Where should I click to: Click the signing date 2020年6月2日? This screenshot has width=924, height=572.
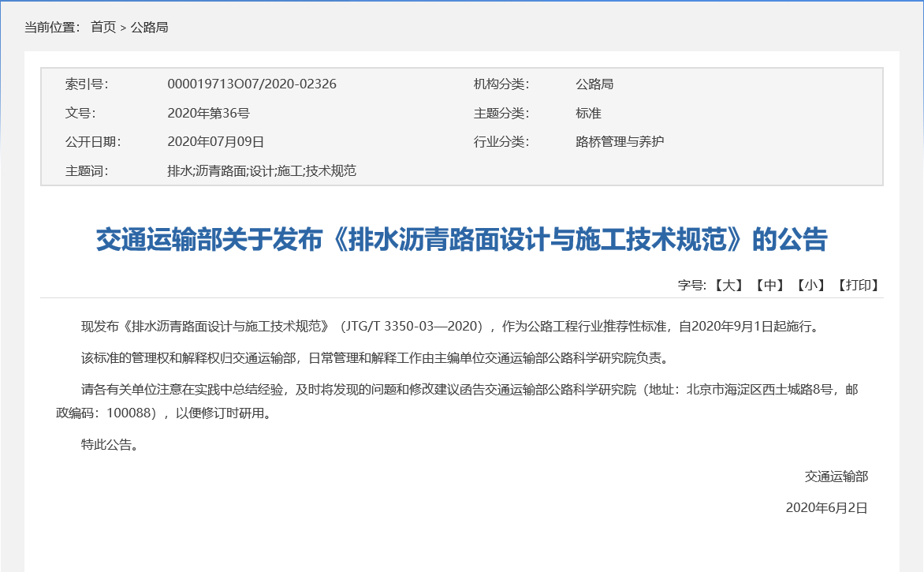pos(827,508)
